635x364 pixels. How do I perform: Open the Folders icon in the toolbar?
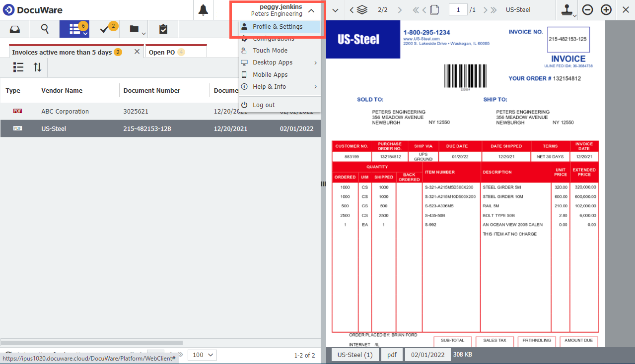point(134,29)
